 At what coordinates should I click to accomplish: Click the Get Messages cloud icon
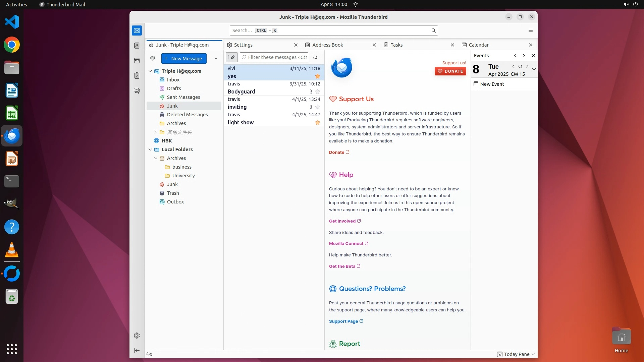coord(153,58)
